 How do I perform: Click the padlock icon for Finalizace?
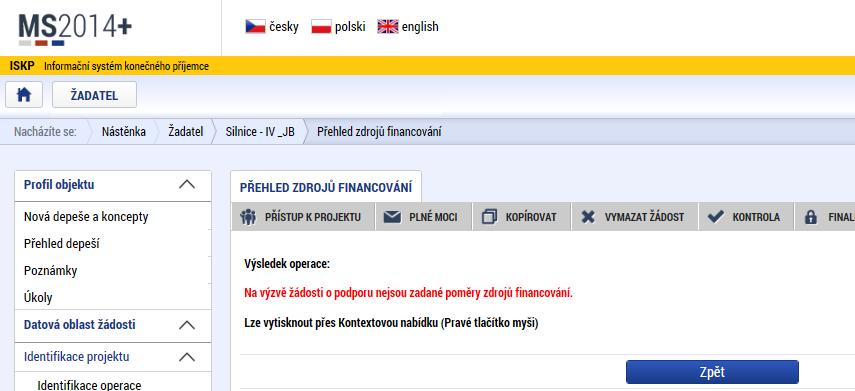pyautogui.click(x=811, y=217)
